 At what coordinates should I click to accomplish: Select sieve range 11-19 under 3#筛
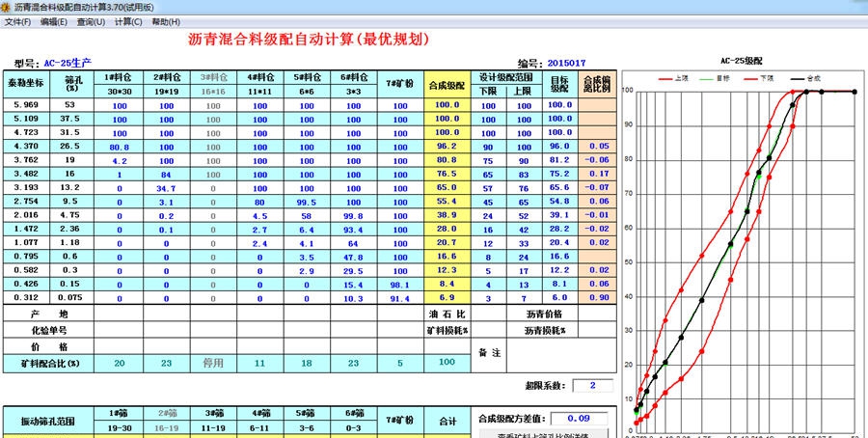tap(214, 427)
